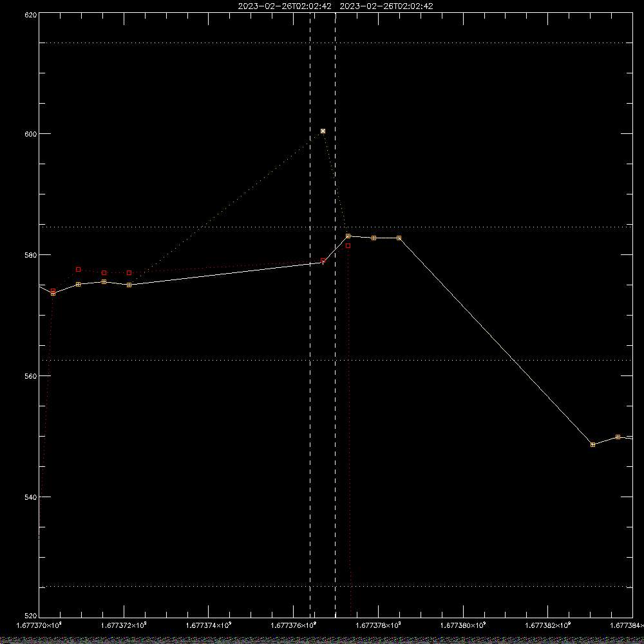The height and width of the screenshot is (644, 644).
Task: Select the leftmost red square marker near 574
Action: (x=53, y=290)
